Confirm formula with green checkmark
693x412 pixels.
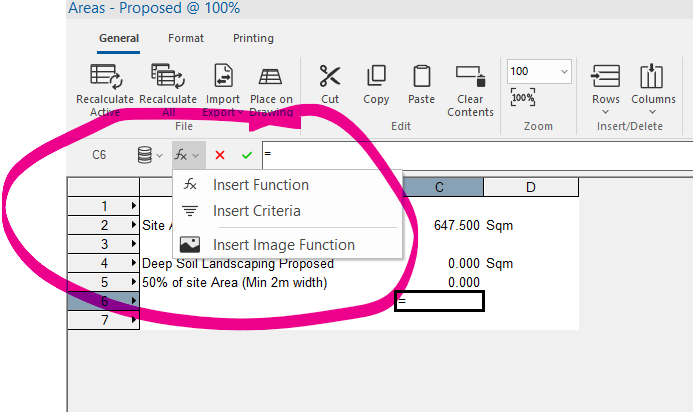[246, 155]
